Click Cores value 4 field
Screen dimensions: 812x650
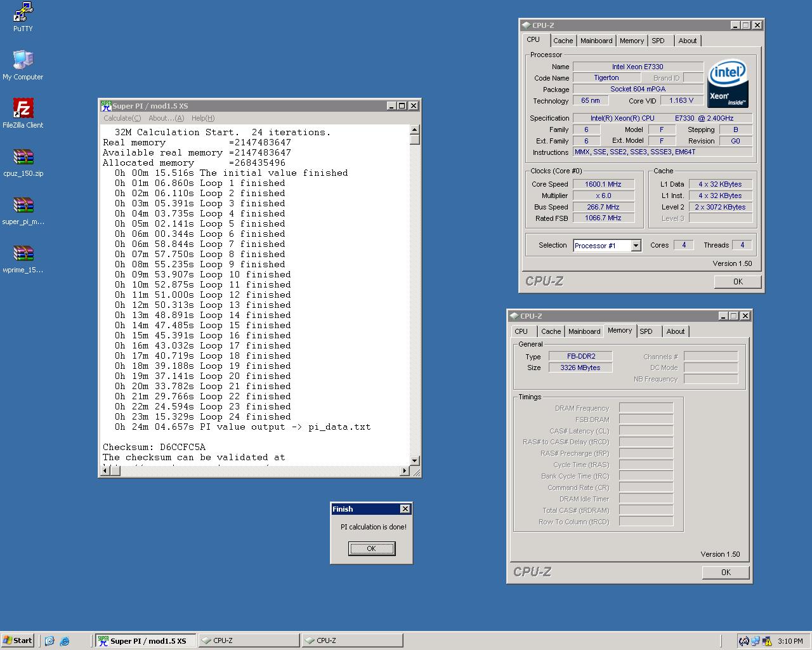683,245
